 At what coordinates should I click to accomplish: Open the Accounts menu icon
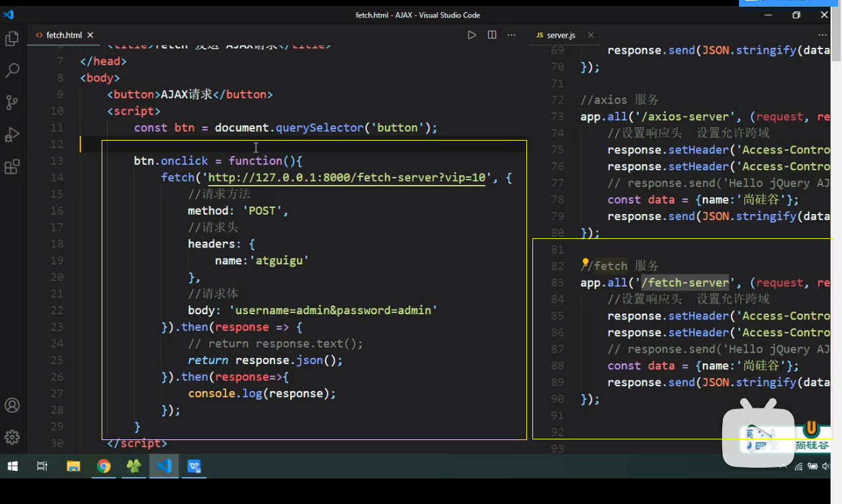pos(11,405)
